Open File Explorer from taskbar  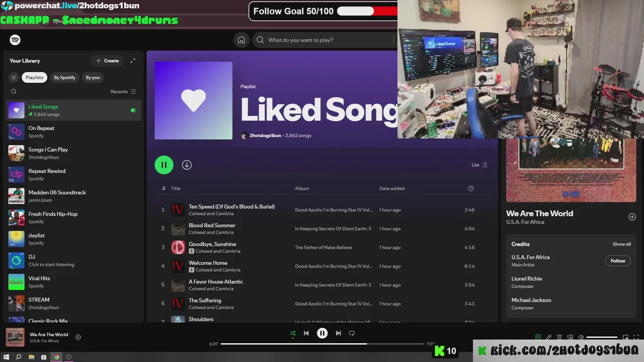pyautogui.click(x=31, y=357)
